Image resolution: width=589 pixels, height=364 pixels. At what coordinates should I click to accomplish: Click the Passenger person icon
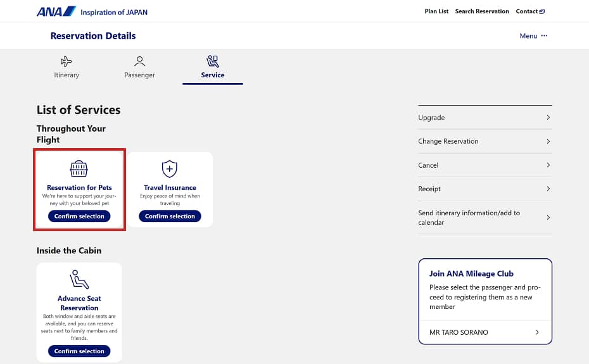pyautogui.click(x=139, y=61)
